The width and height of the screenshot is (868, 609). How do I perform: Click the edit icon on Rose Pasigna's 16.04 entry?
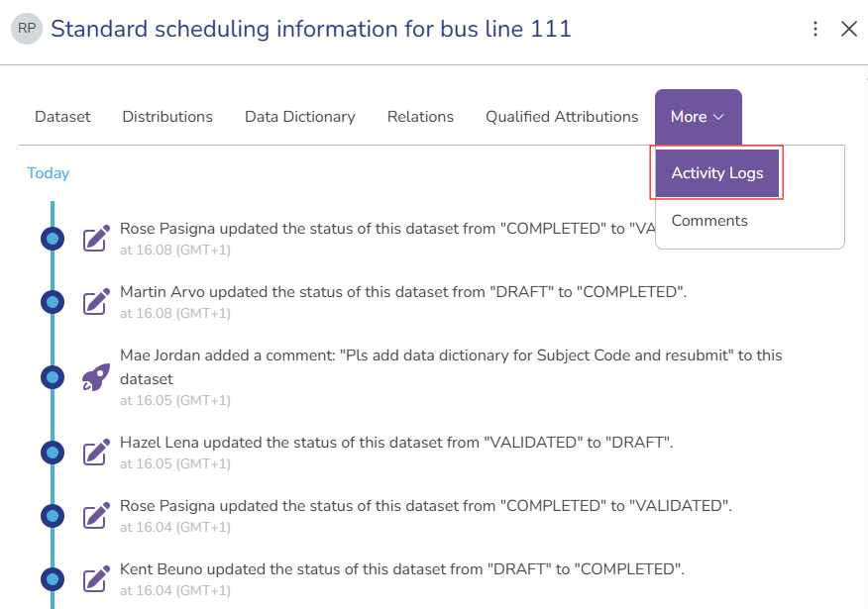click(x=95, y=515)
